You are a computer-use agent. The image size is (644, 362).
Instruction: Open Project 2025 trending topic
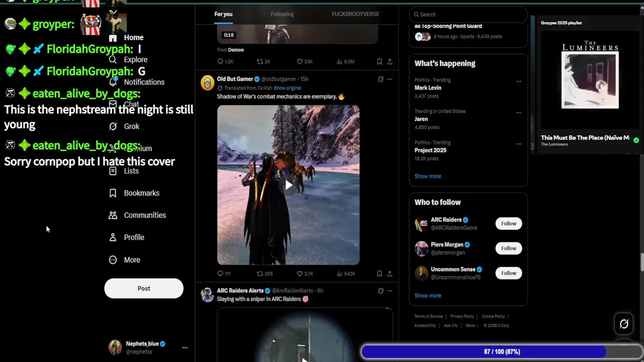click(430, 150)
